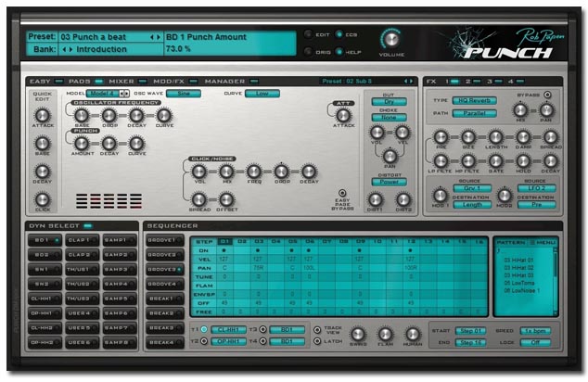Toggle the FX BYPASS button
The height and width of the screenshot is (382, 588).
[547, 95]
